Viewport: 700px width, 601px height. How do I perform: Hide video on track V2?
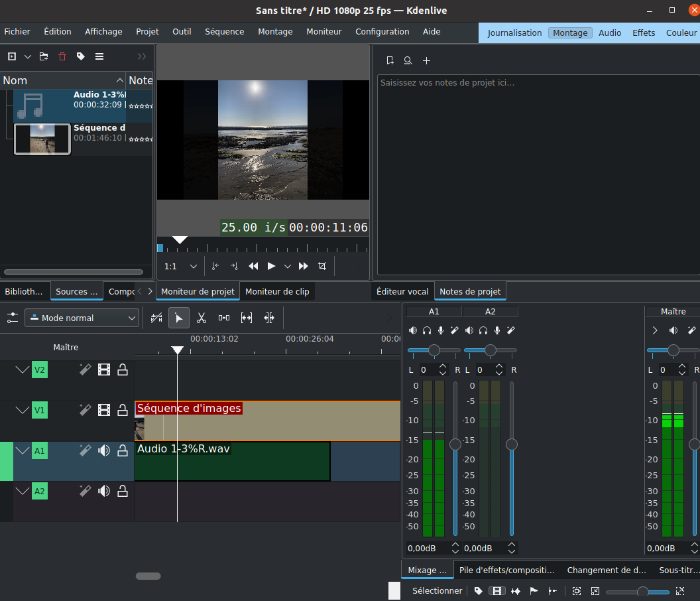pyautogui.click(x=104, y=369)
